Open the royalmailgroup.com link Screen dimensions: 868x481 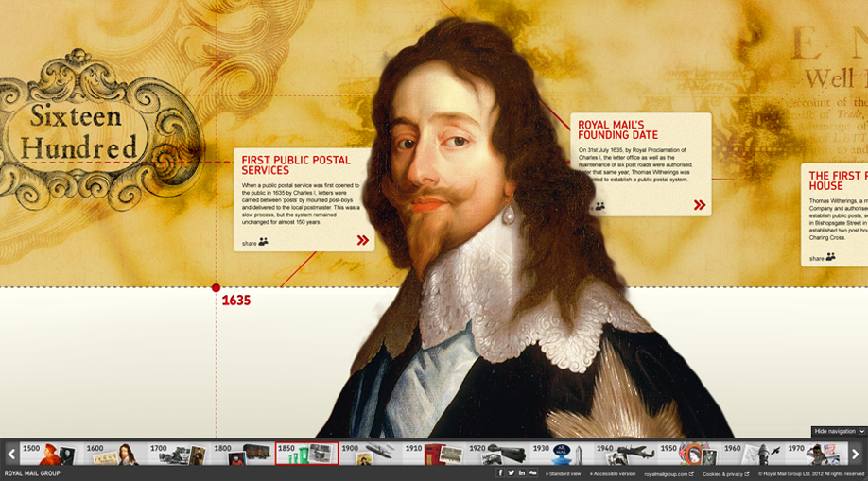pyautogui.click(x=668, y=473)
